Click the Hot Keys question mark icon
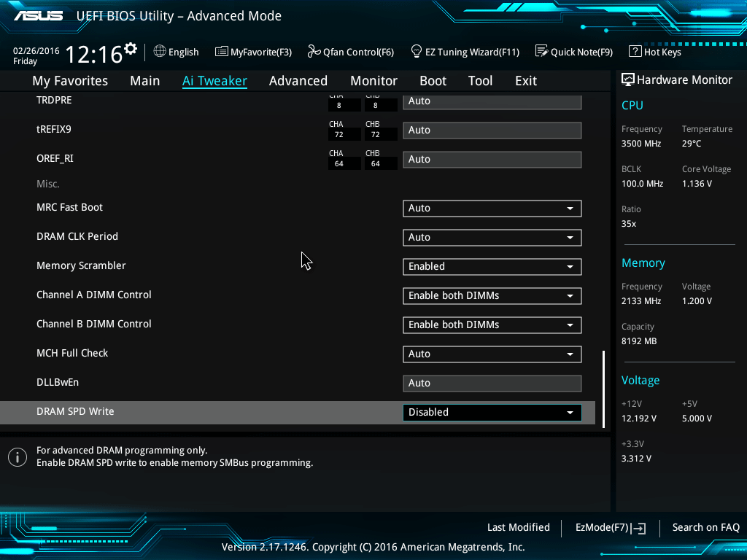Screen dimensions: 747x560 click(x=635, y=52)
